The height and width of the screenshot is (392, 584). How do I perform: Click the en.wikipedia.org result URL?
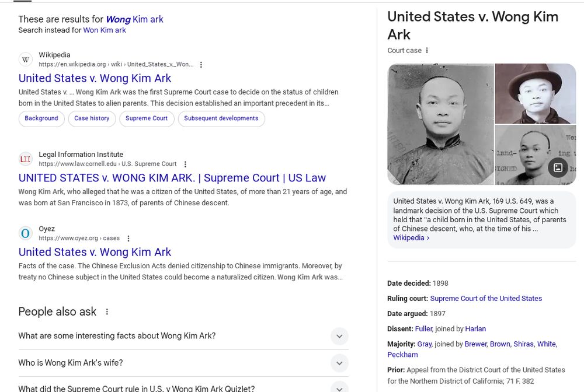click(116, 64)
